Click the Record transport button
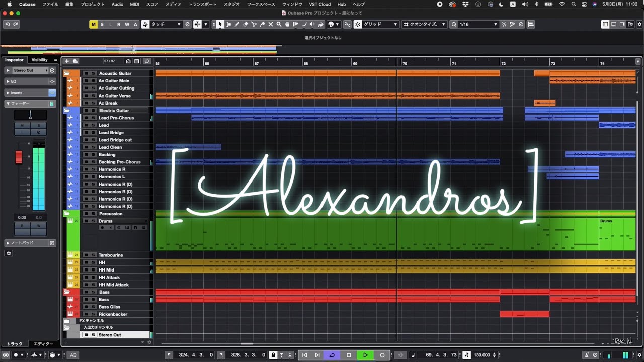This screenshot has height=362, width=644. (382, 355)
